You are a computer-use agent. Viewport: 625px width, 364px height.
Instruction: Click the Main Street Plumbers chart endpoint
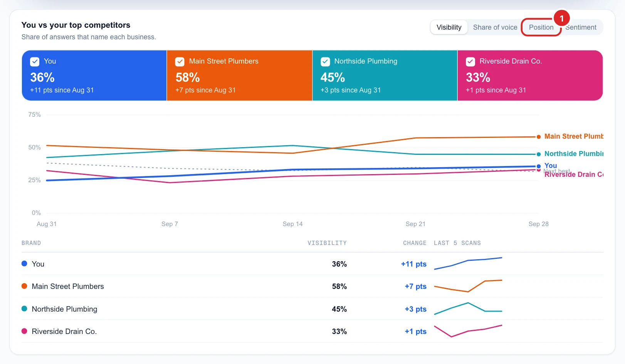pos(539,137)
